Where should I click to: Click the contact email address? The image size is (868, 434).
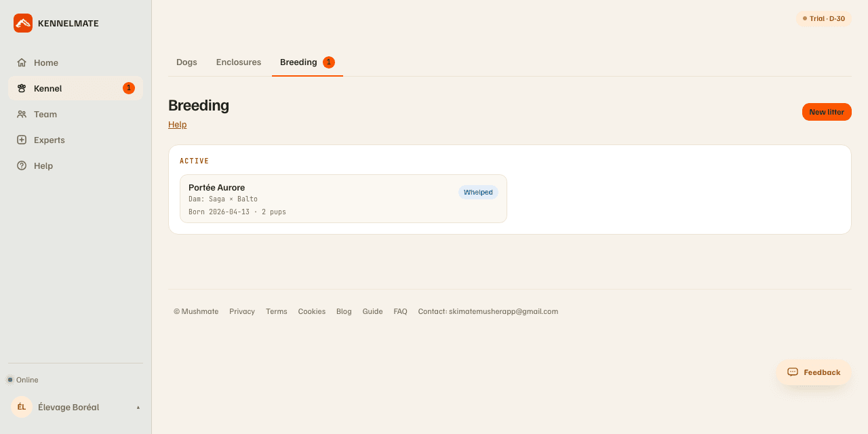(503, 311)
